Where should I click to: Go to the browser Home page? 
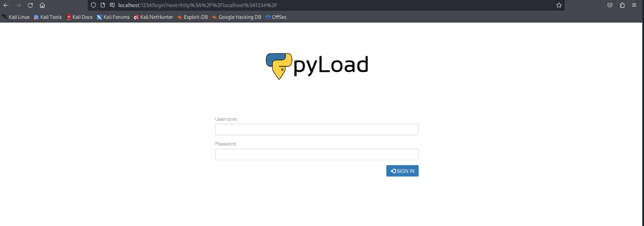click(42, 5)
